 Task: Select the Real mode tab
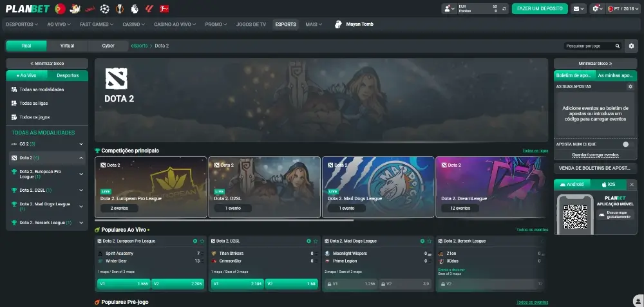point(26,46)
